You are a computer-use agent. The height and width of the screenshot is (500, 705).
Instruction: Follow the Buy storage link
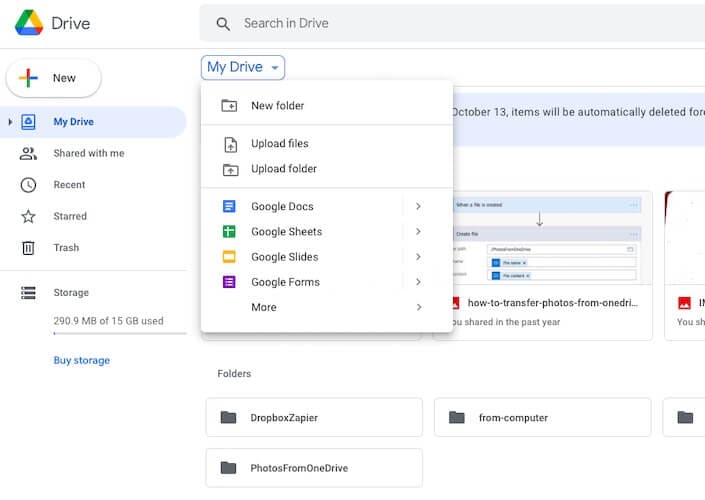point(81,360)
